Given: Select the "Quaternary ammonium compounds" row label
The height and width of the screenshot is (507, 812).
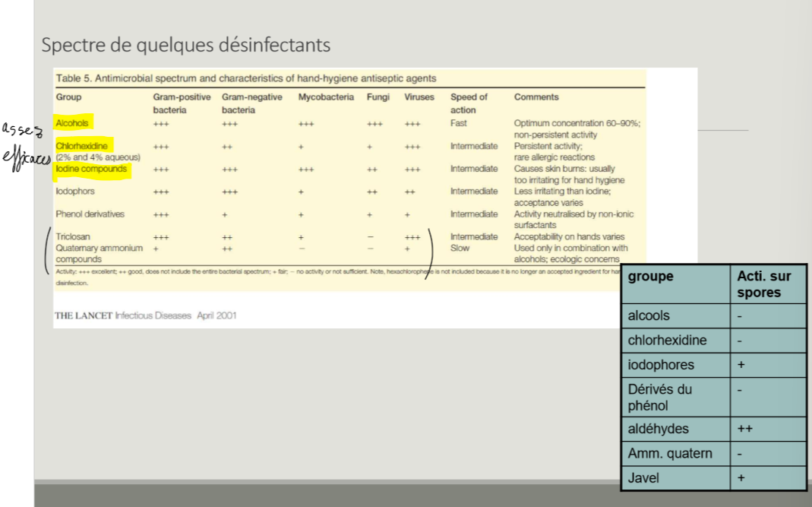Looking at the screenshot, I should (x=99, y=253).
